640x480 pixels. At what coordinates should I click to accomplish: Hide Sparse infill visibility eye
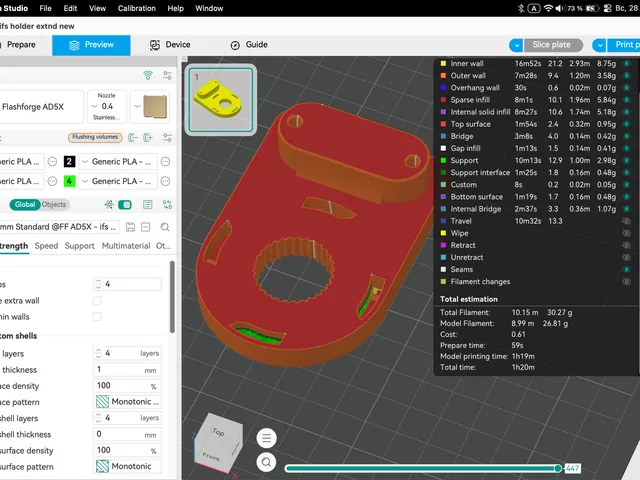tap(627, 100)
